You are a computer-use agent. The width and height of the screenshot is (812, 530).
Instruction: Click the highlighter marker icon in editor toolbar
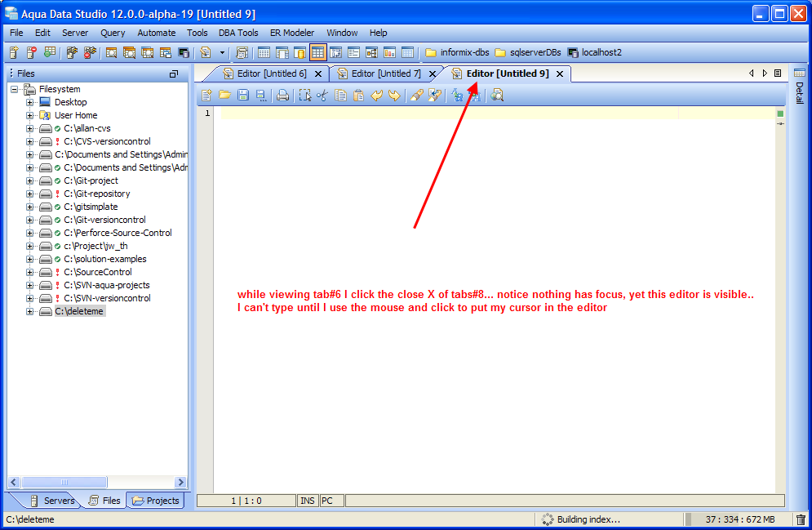point(416,95)
